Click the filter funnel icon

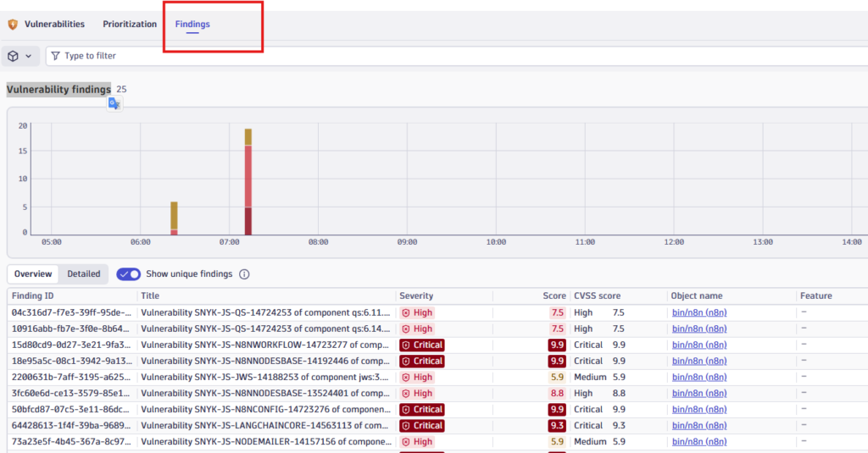click(56, 56)
